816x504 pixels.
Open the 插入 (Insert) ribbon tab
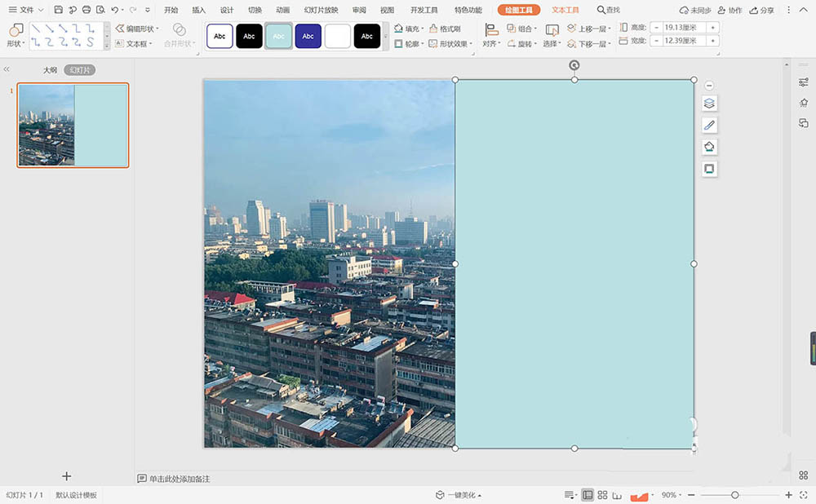[199, 10]
